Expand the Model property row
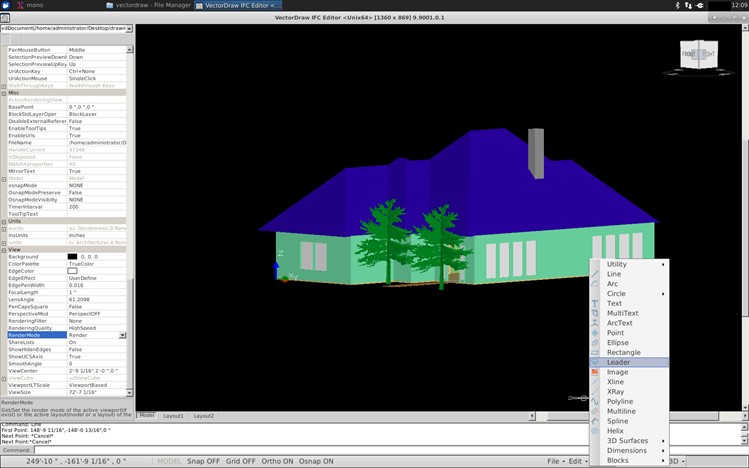749x468 pixels. pos(4,179)
